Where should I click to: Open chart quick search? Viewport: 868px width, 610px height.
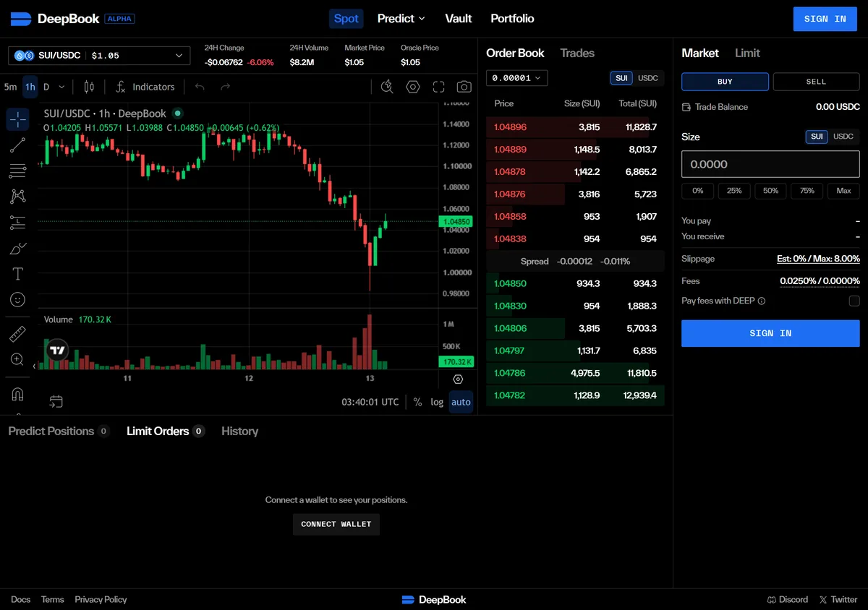point(387,87)
